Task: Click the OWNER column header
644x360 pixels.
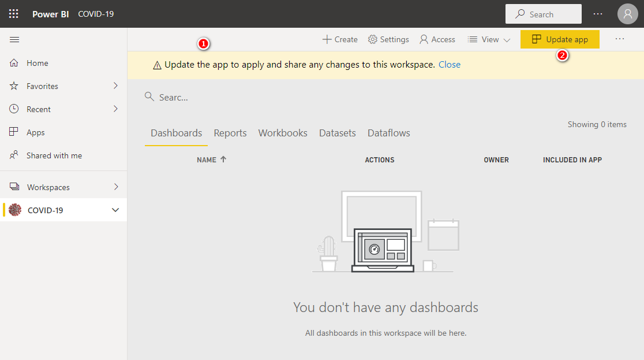Action: [496, 159]
